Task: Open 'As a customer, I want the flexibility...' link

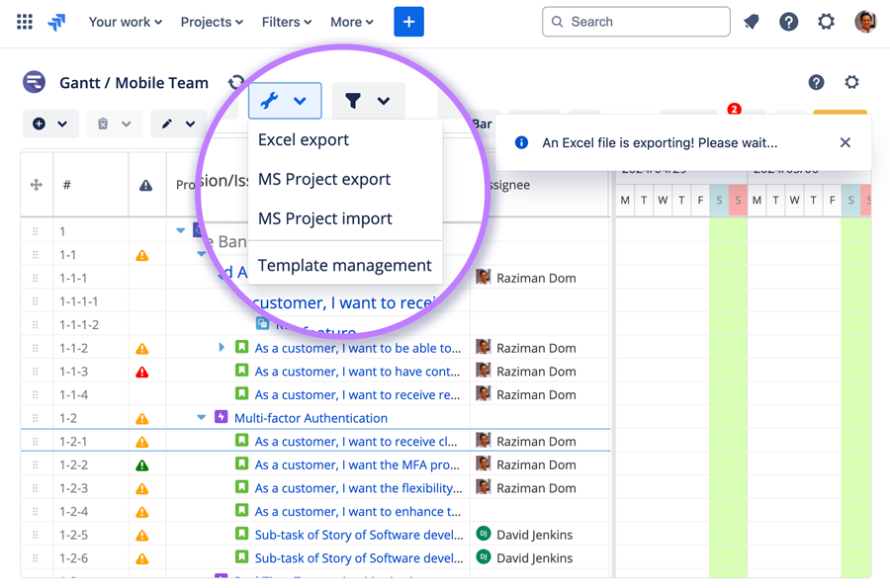Action: point(358,488)
